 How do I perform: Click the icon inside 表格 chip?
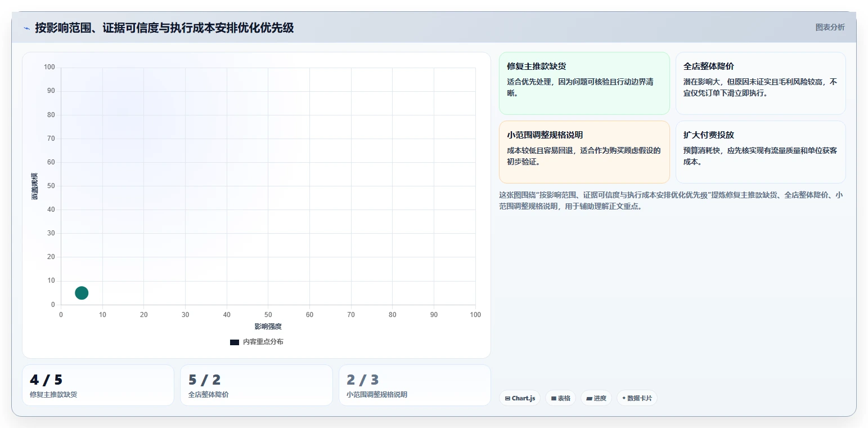pyautogui.click(x=554, y=398)
